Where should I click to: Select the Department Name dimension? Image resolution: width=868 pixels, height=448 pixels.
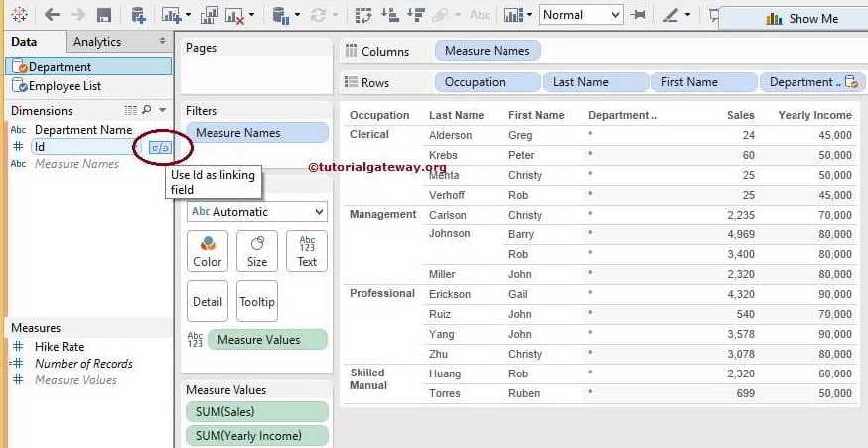click(83, 130)
